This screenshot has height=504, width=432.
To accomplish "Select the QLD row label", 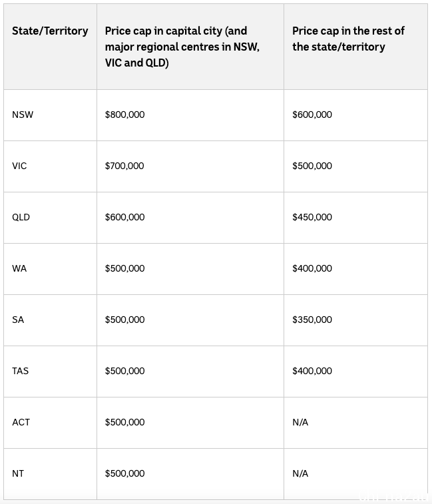I will coord(21,217).
